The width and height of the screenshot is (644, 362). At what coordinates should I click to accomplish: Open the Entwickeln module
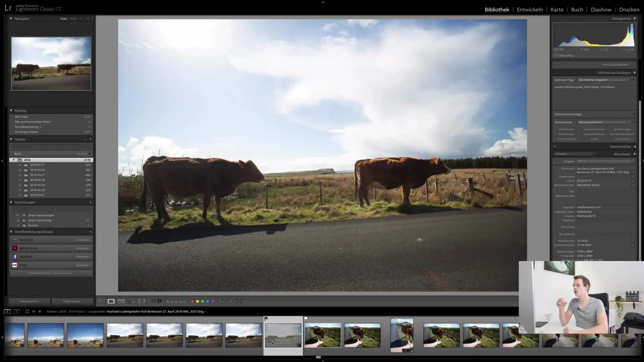[x=530, y=9]
